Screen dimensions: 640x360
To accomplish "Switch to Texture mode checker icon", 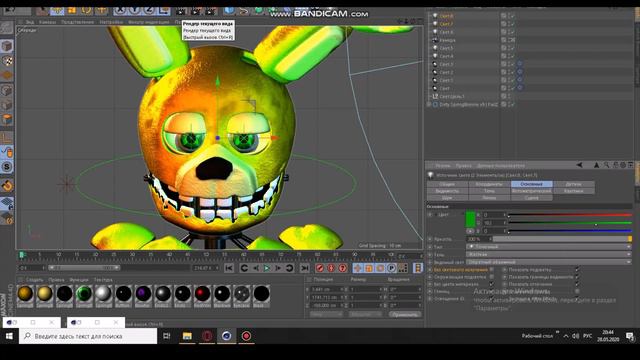I will (x=7, y=61).
